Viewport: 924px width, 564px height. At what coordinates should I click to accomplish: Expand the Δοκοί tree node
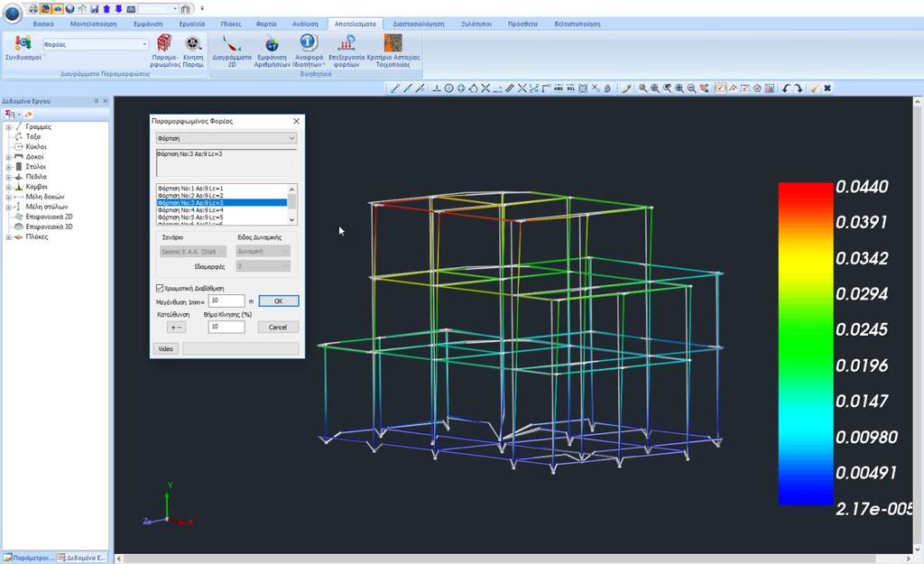point(8,157)
